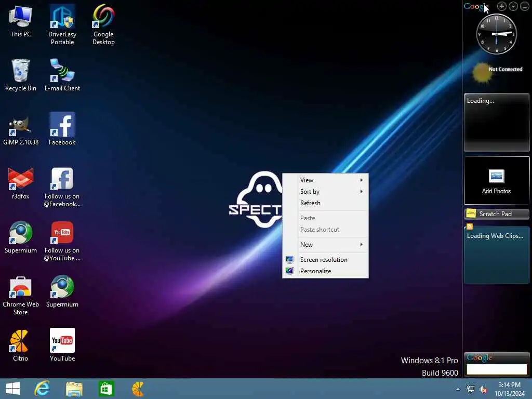Open the sidebar options dropdown arrow

tap(513, 6)
